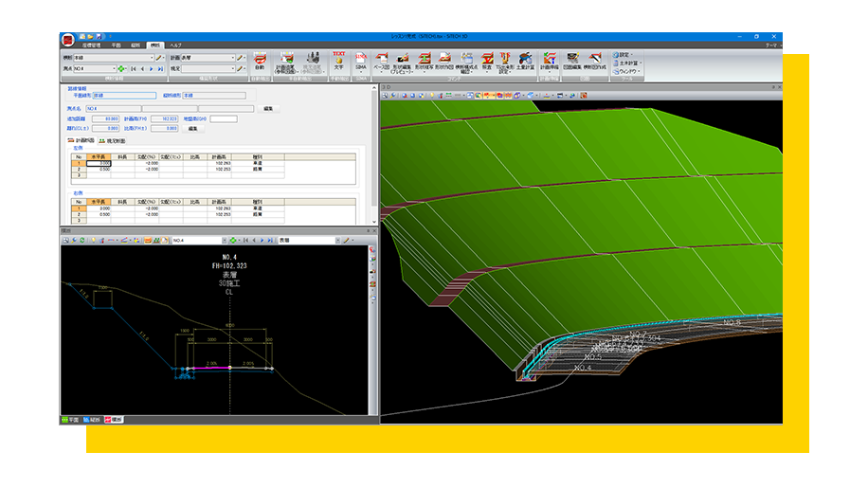Image resolution: width=868 pixels, height=488 pixels.
Task: Click the 土量計算 wheelbarrow icon
Action: click(x=525, y=61)
